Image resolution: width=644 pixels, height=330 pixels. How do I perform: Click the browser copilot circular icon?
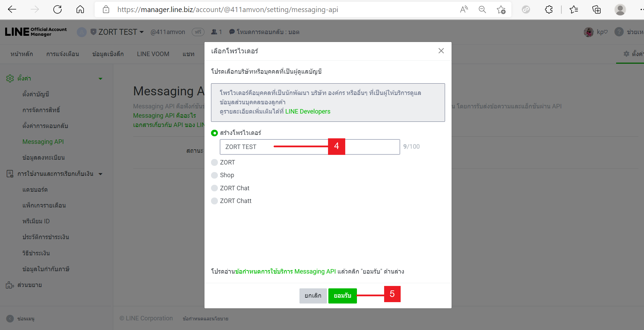click(526, 10)
